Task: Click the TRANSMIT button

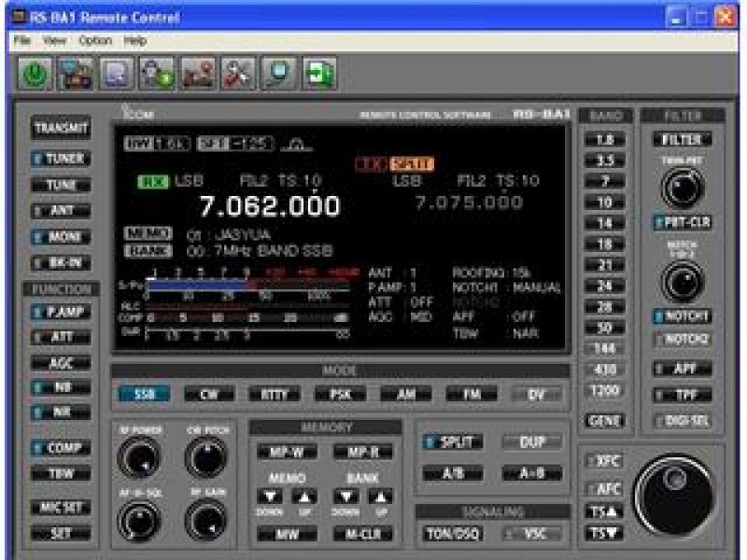Action: (x=61, y=128)
